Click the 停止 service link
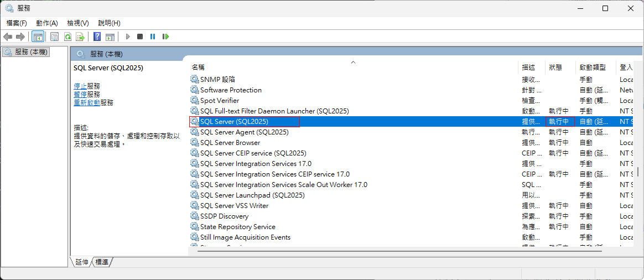The width and height of the screenshot is (644, 280). 80,86
